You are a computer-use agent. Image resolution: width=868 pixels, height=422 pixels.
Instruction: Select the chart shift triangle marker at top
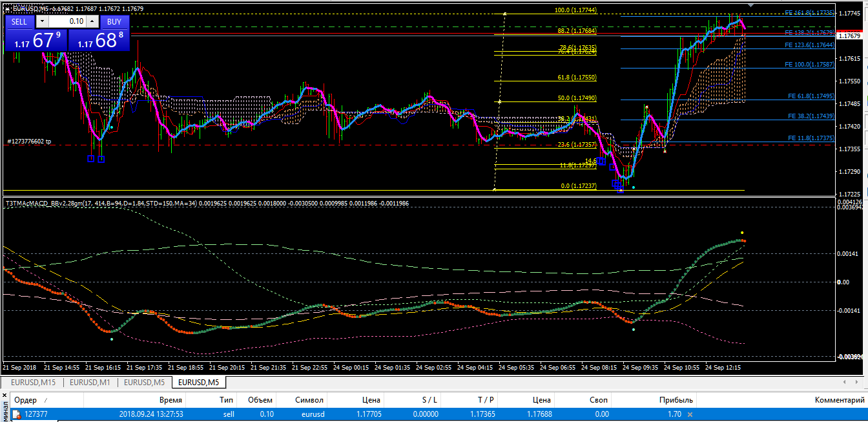(750, 5)
